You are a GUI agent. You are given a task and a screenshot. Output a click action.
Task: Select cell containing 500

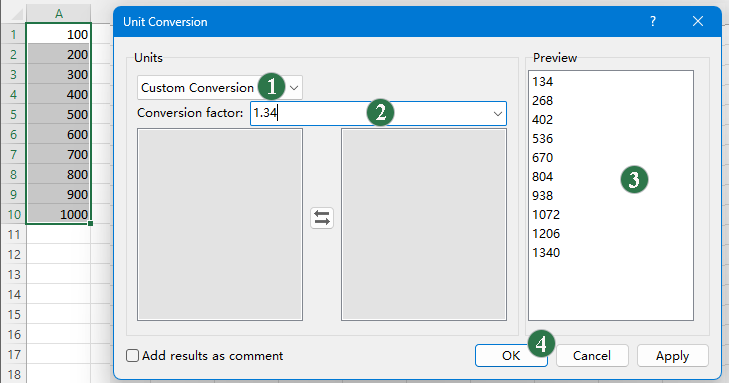(x=59, y=114)
